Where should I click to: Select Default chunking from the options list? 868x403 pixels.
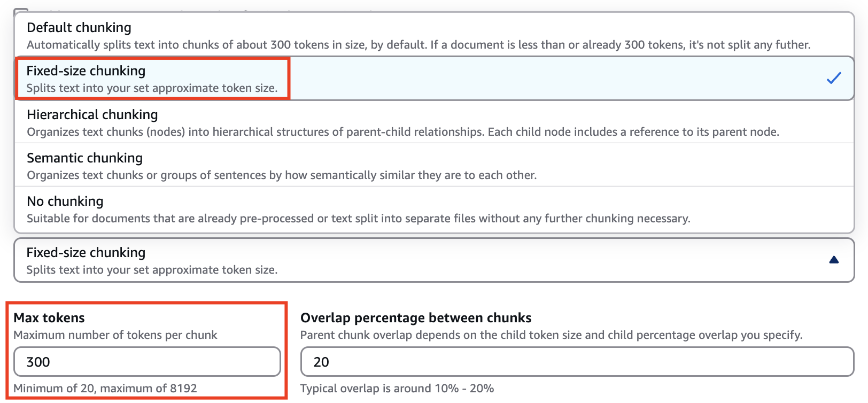[79, 27]
